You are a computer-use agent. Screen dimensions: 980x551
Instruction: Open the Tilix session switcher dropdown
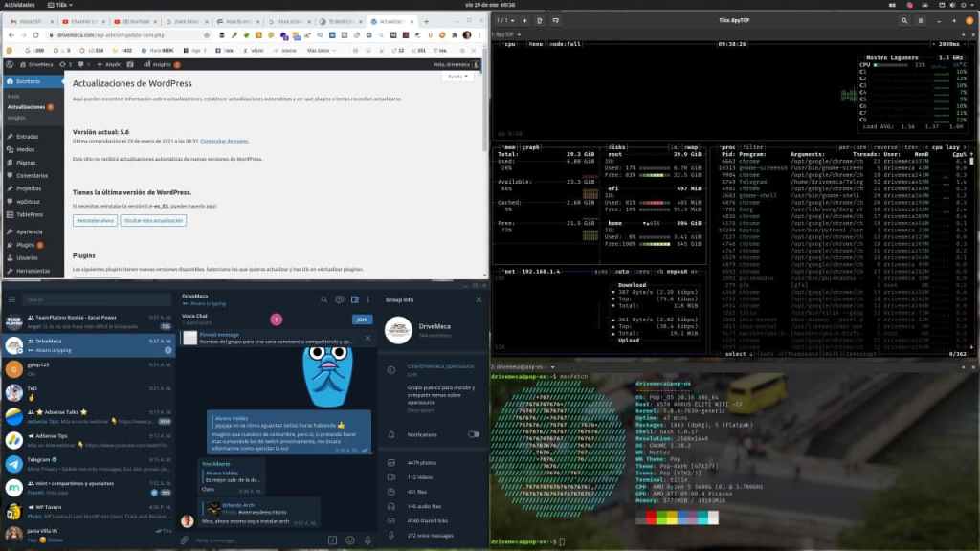tap(506, 19)
